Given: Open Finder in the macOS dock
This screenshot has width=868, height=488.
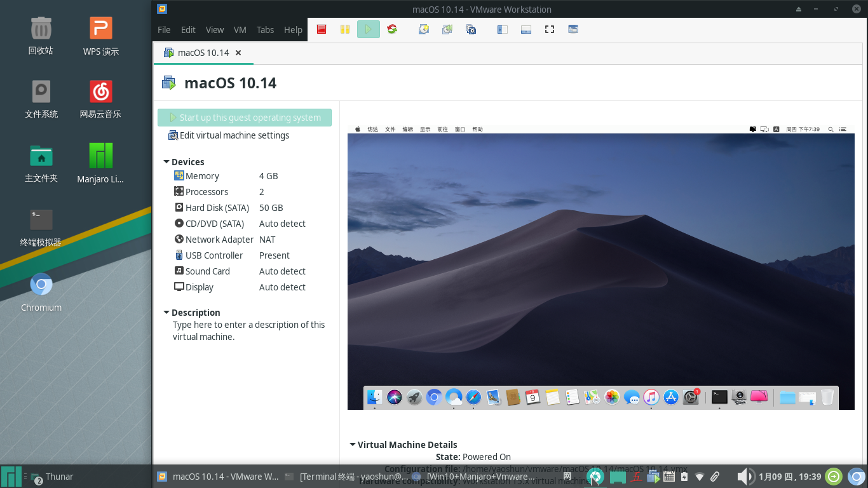Looking at the screenshot, I should pyautogui.click(x=374, y=398).
